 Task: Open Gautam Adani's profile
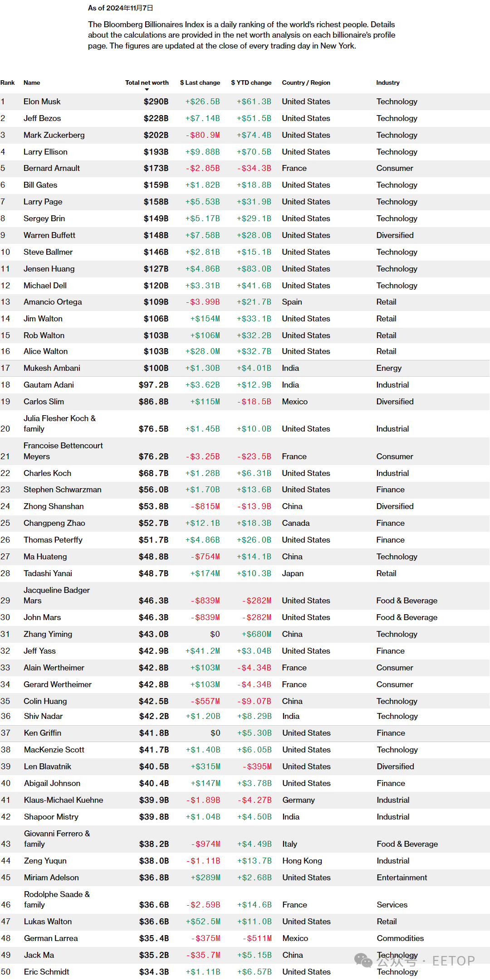tap(49, 385)
